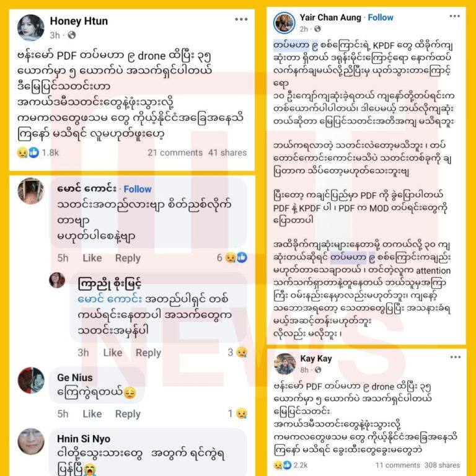
Task: View the 308 shares on Kay Kay's post
Action: (x=442, y=465)
